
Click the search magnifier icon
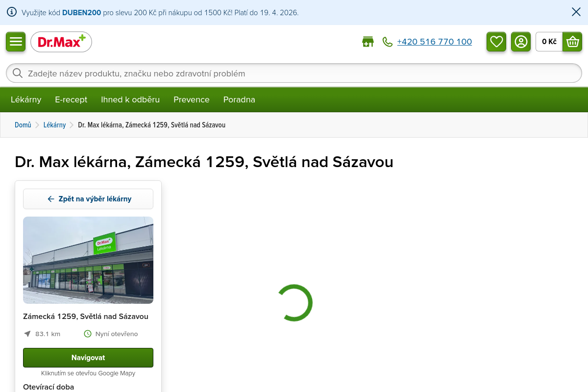click(x=18, y=73)
